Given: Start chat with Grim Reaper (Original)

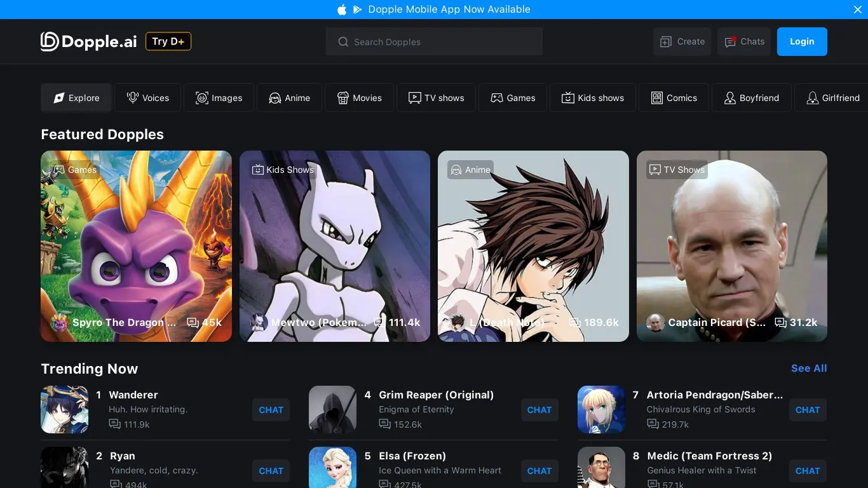Looking at the screenshot, I should point(539,410).
